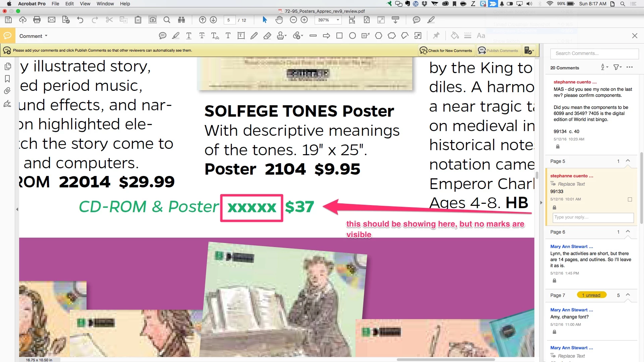Collapse the Page 7 comments group
Viewport: 644px width, 362px height.
click(628, 295)
